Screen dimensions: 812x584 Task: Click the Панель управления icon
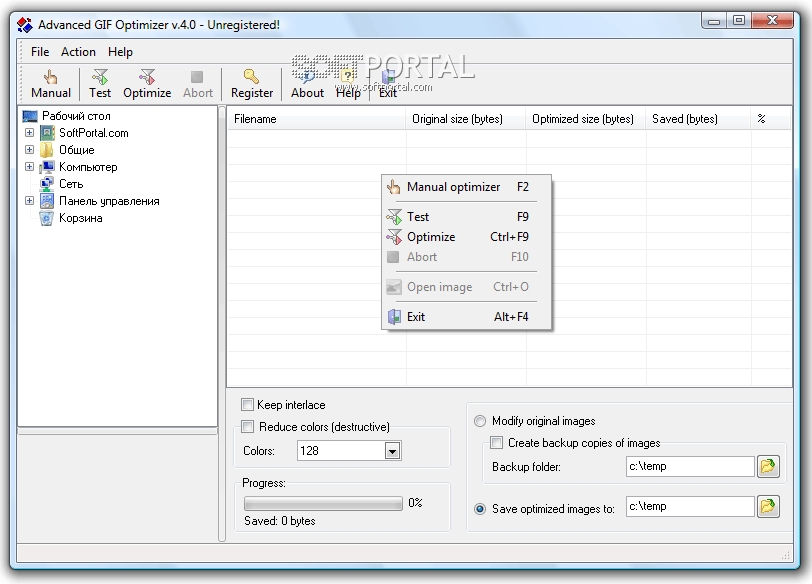(47, 201)
